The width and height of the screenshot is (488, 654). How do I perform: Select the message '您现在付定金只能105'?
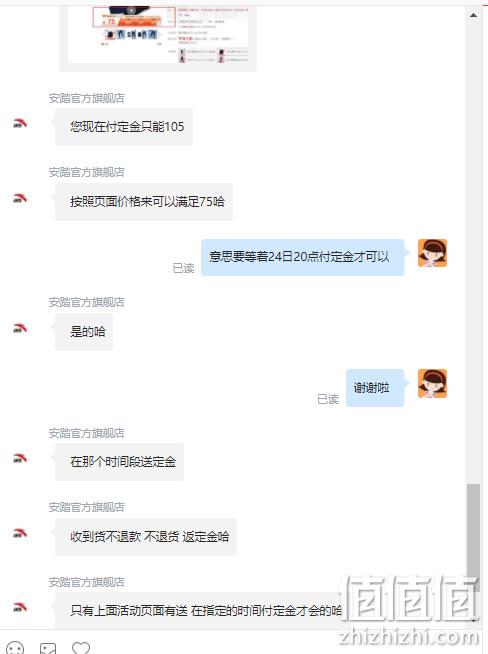(x=124, y=127)
